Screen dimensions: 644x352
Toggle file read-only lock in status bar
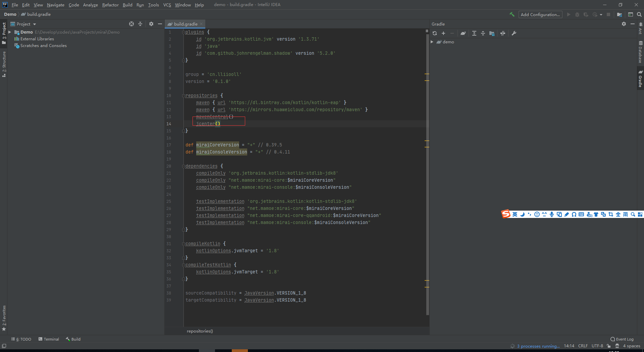click(x=608, y=346)
